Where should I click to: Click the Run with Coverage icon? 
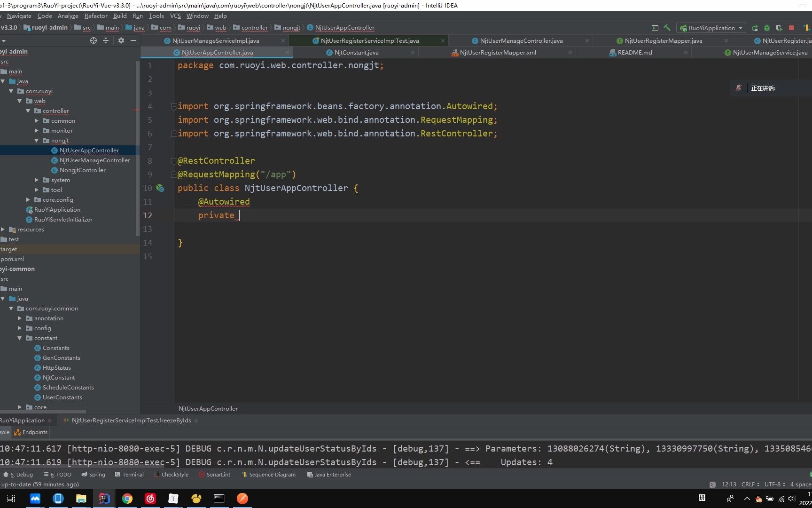click(x=779, y=28)
